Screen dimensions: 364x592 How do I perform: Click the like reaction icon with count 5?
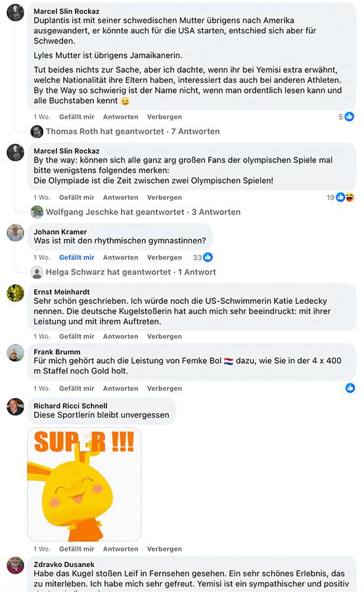pos(350,116)
